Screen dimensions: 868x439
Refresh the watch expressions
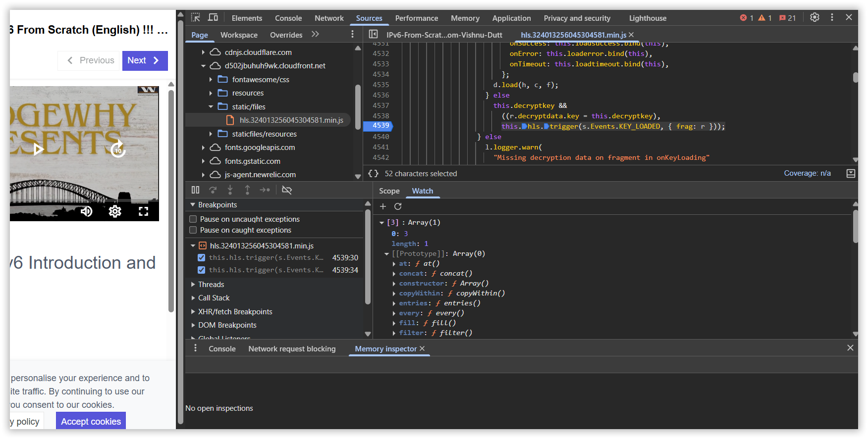(x=398, y=206)
